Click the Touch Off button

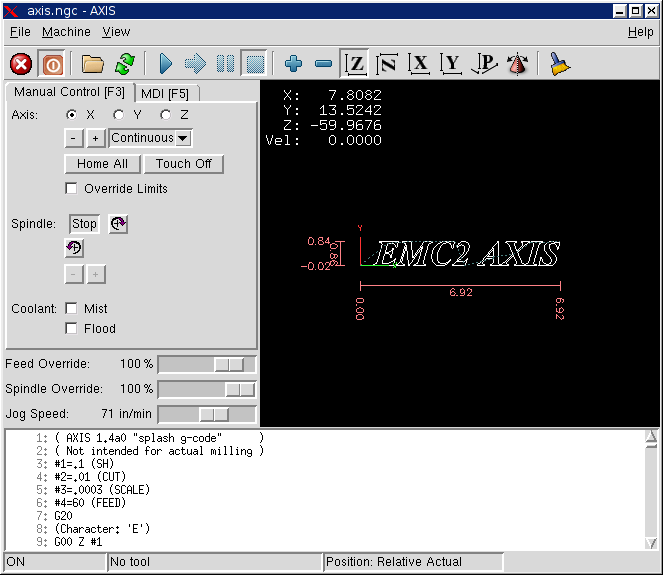point(184,164)
